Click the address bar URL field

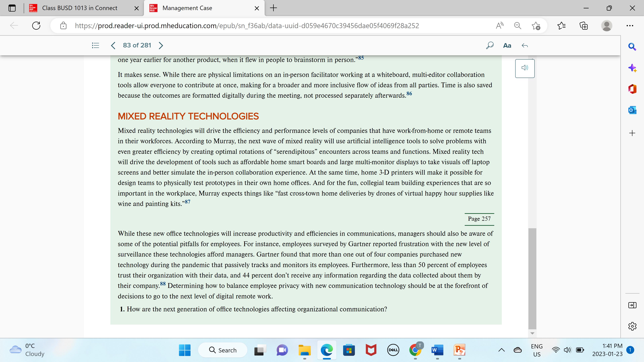click(x=247, y=25)
